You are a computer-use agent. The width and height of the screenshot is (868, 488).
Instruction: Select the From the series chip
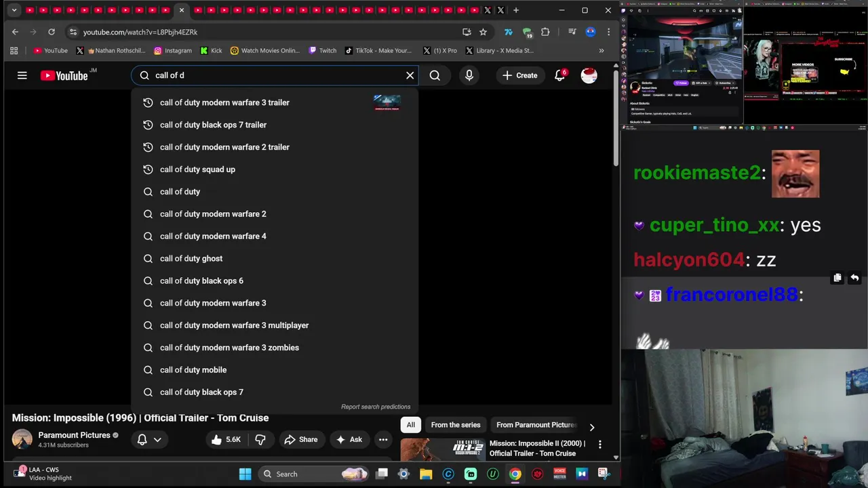[456, 425]
